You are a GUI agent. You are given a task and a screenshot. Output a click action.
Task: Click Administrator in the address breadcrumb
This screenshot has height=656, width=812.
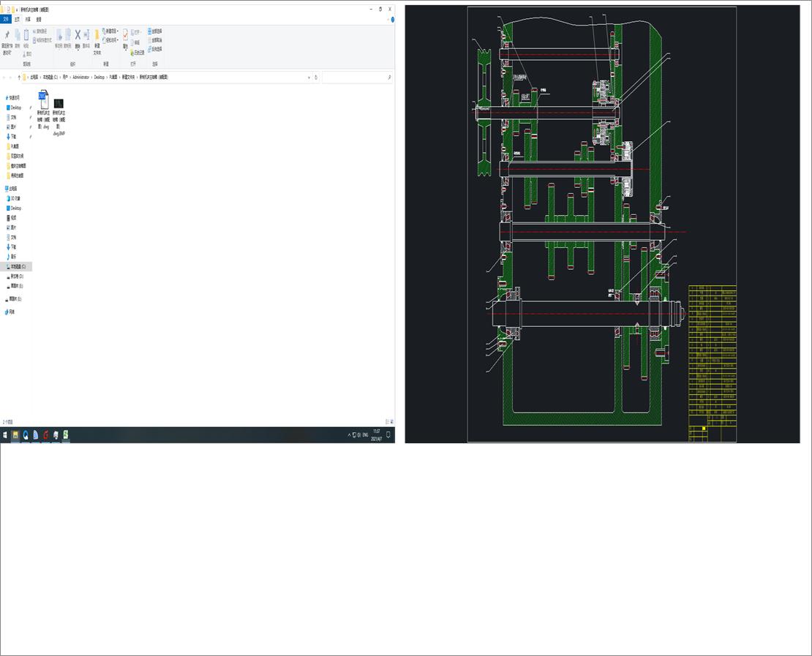(x=80, y=77)
